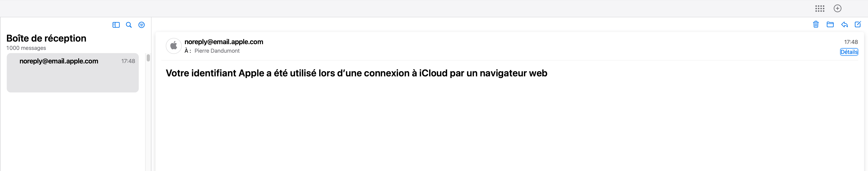868x171 pixels.
Task: Click the iCloud connexion subject line
Action: 356,73
